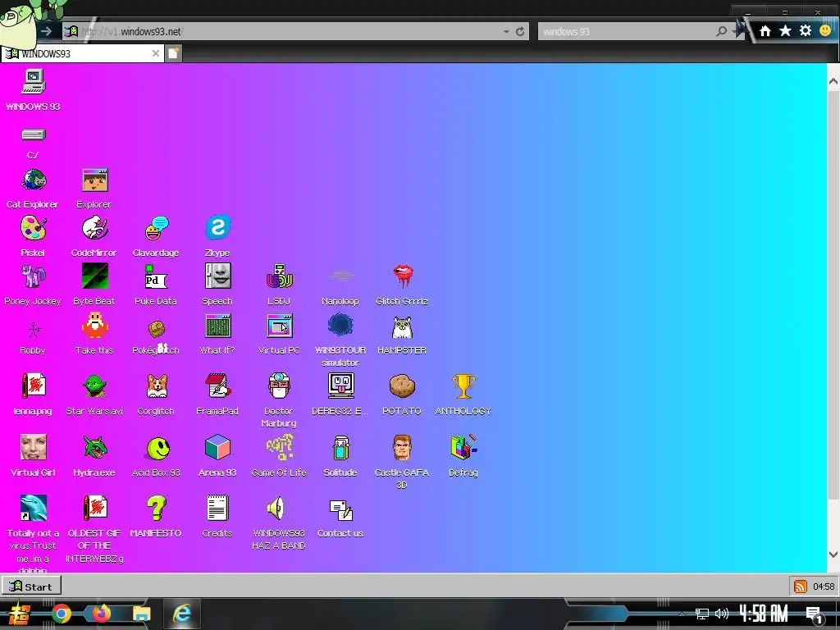Launch Take this icon

coord(95,325)
